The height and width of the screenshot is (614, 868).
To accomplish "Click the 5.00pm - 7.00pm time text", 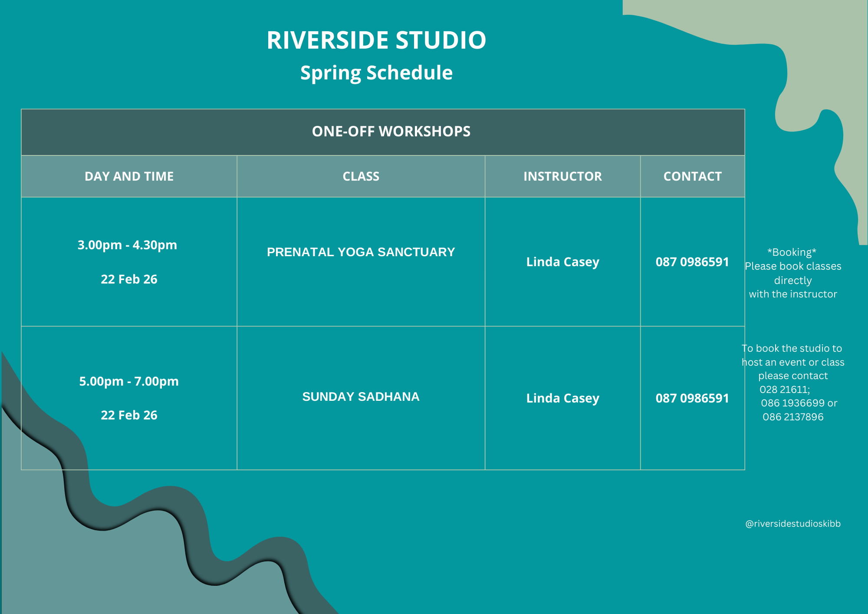I will [129, 381].
